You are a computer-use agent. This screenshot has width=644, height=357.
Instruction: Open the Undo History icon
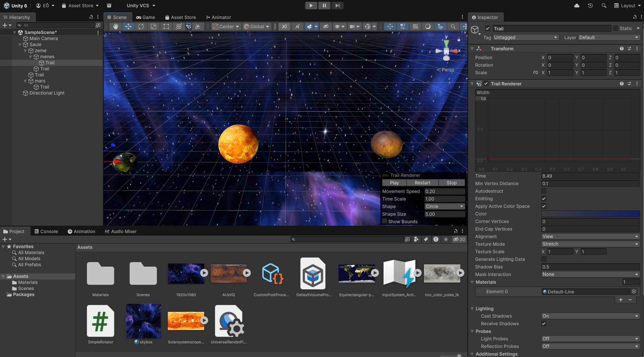point(590,6)
